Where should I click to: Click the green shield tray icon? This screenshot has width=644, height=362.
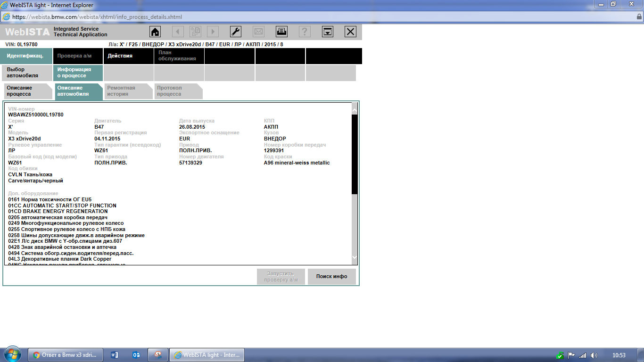[x=560, y=355]
